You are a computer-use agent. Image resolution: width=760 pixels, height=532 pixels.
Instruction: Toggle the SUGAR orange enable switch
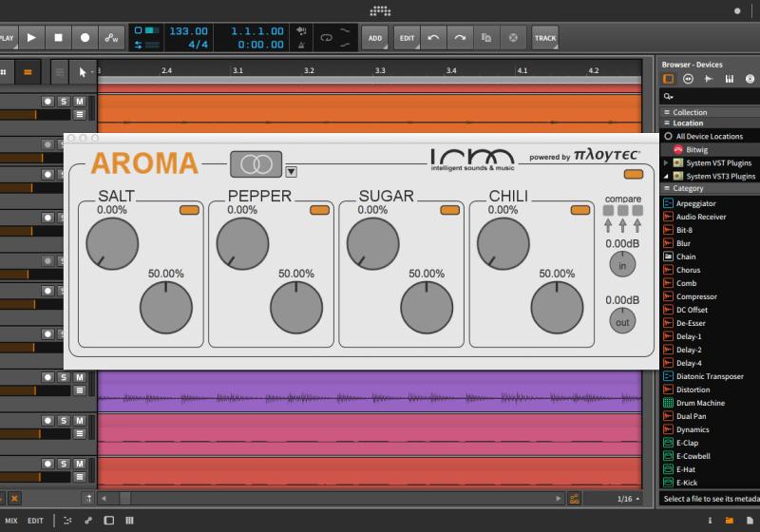449,210
